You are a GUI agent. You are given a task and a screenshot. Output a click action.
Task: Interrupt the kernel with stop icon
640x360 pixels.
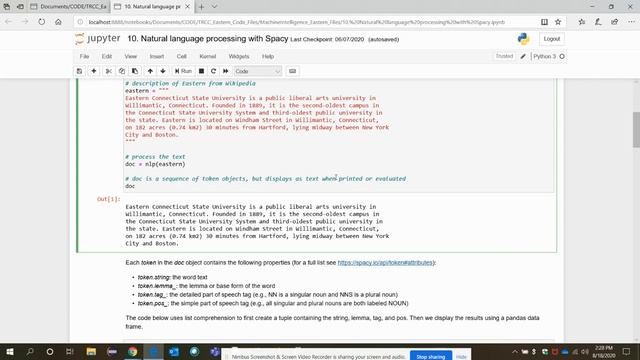pyautogui.click(x=201, y=71)
